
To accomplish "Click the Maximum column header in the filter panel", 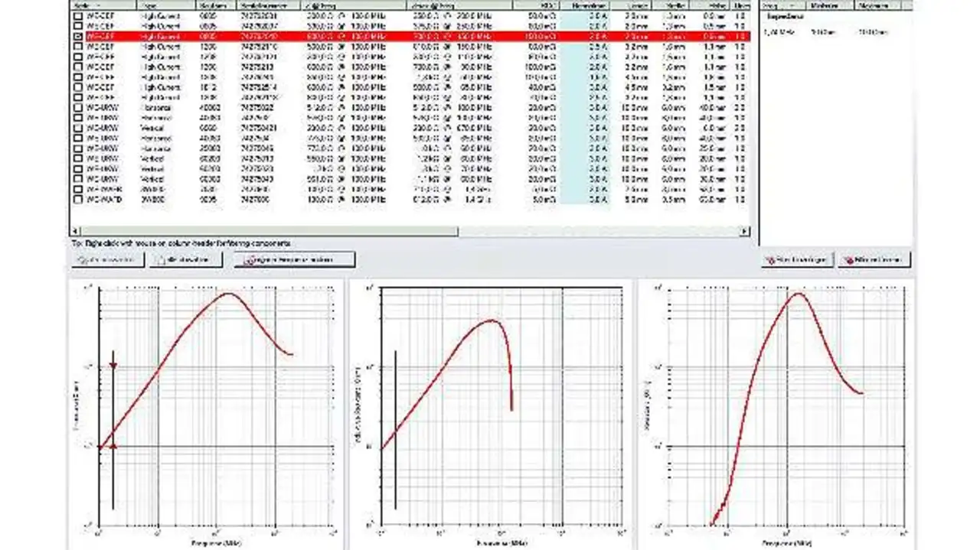I will 874,5.
